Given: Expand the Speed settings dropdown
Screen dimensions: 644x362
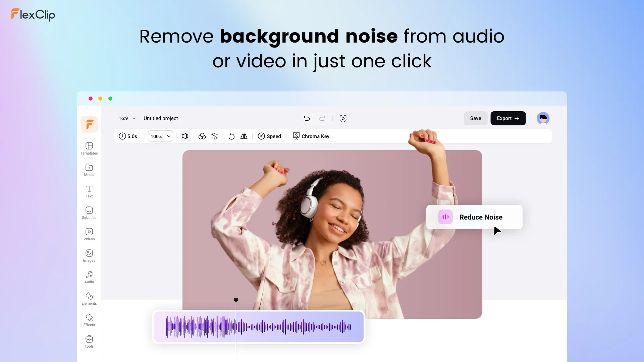Looking at the screenshot, I should tap(269, 136).
